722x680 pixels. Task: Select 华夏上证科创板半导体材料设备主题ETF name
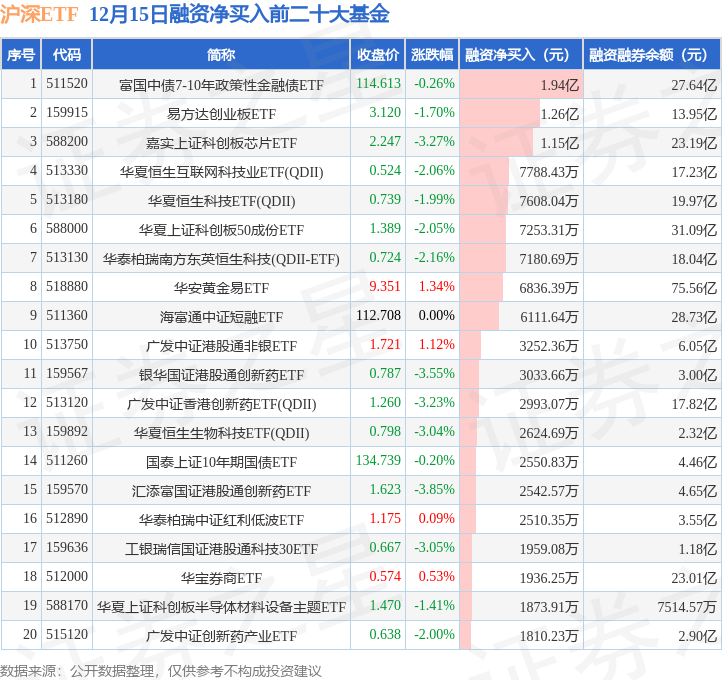click(x=221, y=607)
